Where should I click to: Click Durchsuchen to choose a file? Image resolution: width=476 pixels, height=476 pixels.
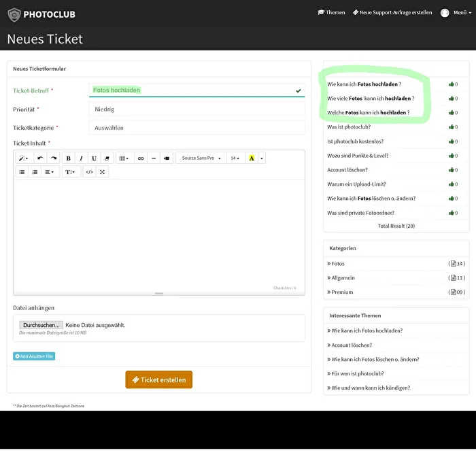point(41,325)
